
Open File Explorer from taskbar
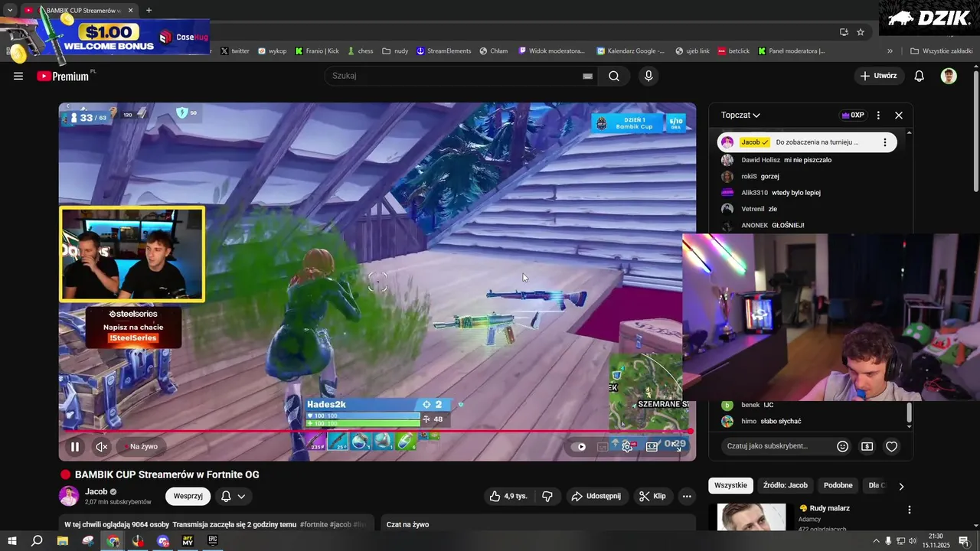(x=63, y=541)
